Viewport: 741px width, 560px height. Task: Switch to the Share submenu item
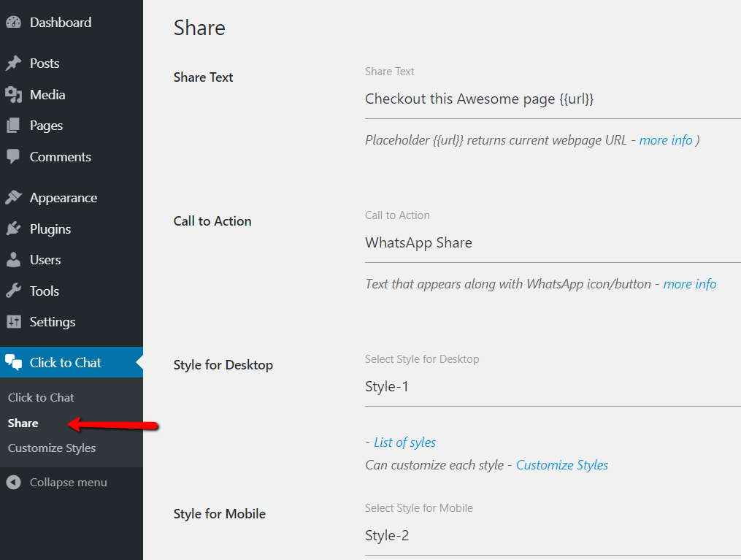pos(23,423)
